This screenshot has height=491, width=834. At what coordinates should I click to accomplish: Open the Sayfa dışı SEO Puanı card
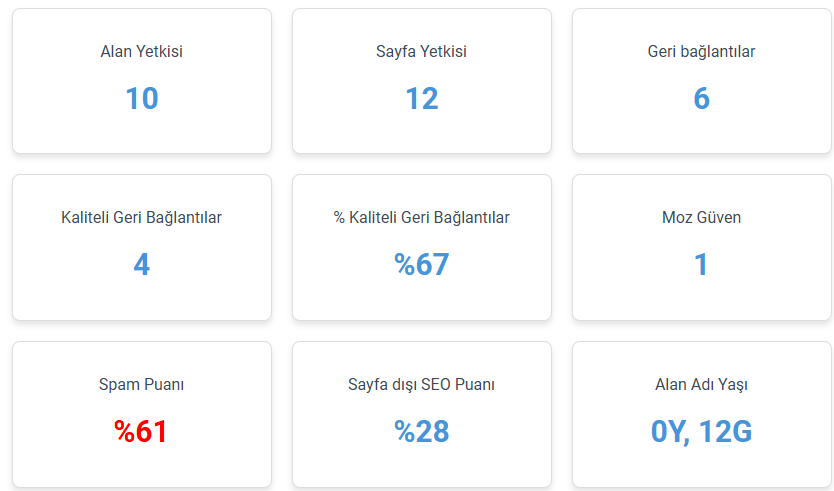click(x=422, y=414)
